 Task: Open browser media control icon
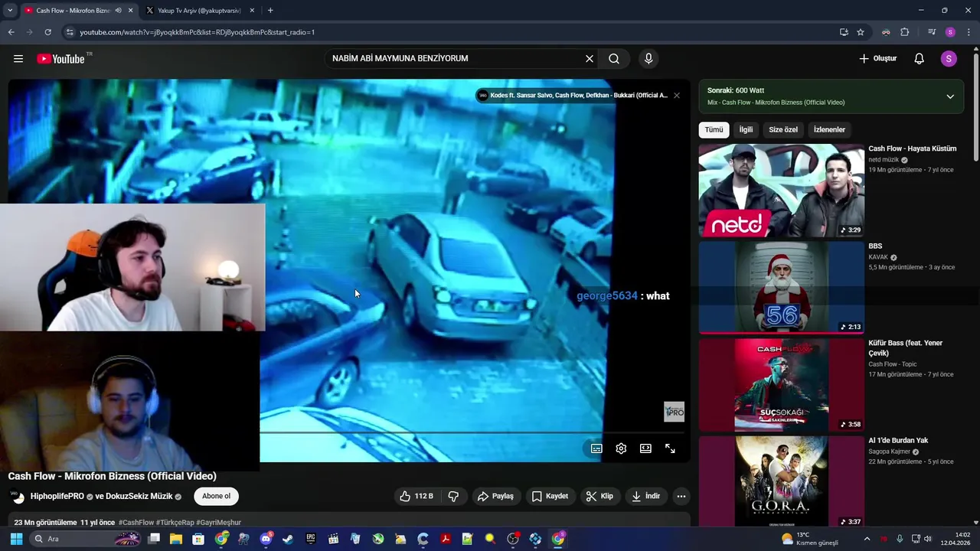[x=932, y=32]
